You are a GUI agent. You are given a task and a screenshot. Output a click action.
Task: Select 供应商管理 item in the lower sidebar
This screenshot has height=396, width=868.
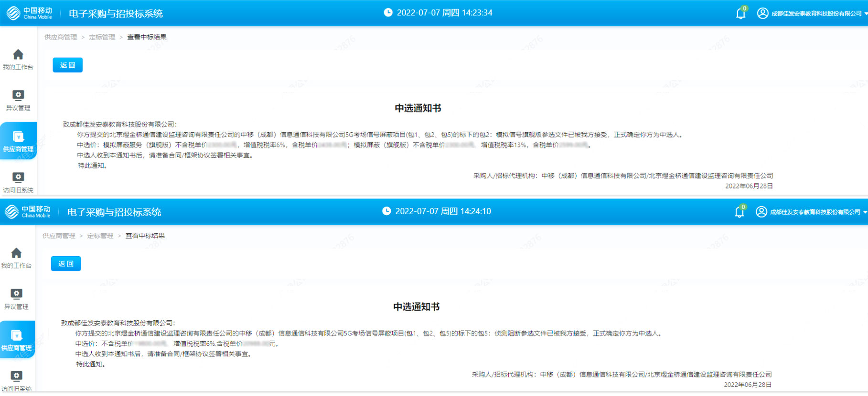[x=17, y=339]
